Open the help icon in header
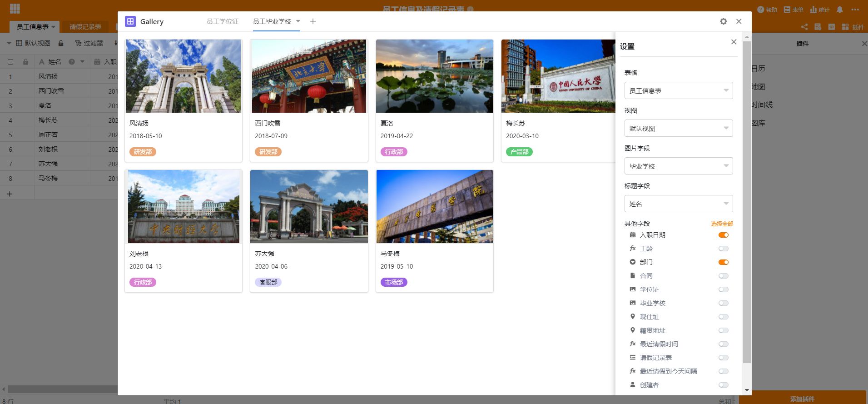 coord(761,10)
